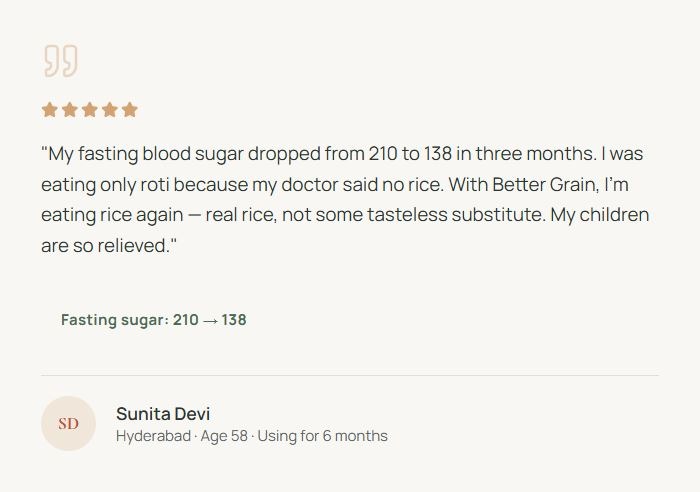This screenshot has height=492, width=700.
Task: Click the horizontal divider above the reviewer
Action: click(350, 376)
